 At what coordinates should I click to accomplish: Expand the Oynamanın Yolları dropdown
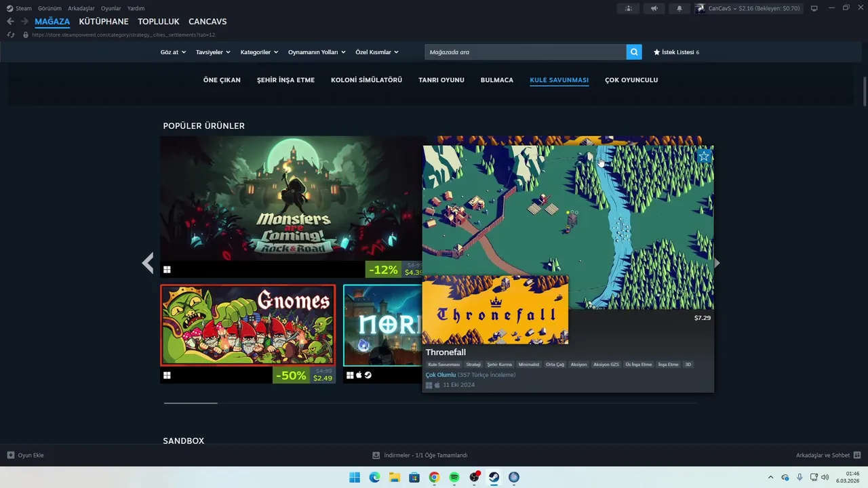[317, 52]
